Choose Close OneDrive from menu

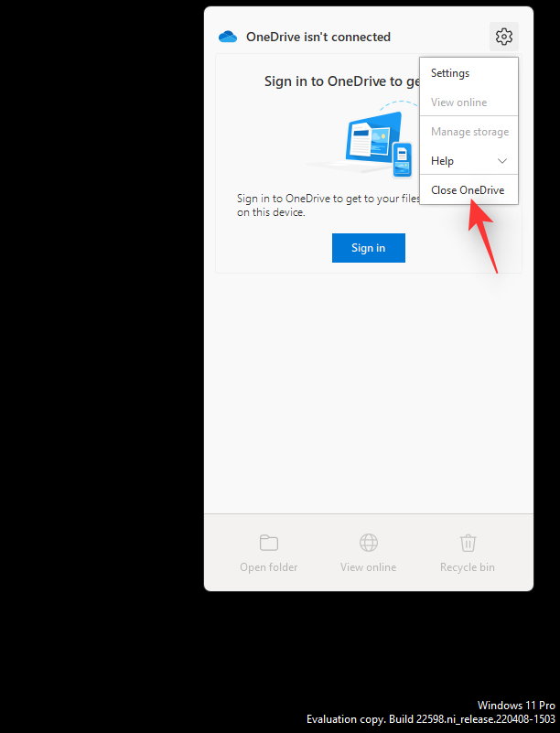(468, 190)
